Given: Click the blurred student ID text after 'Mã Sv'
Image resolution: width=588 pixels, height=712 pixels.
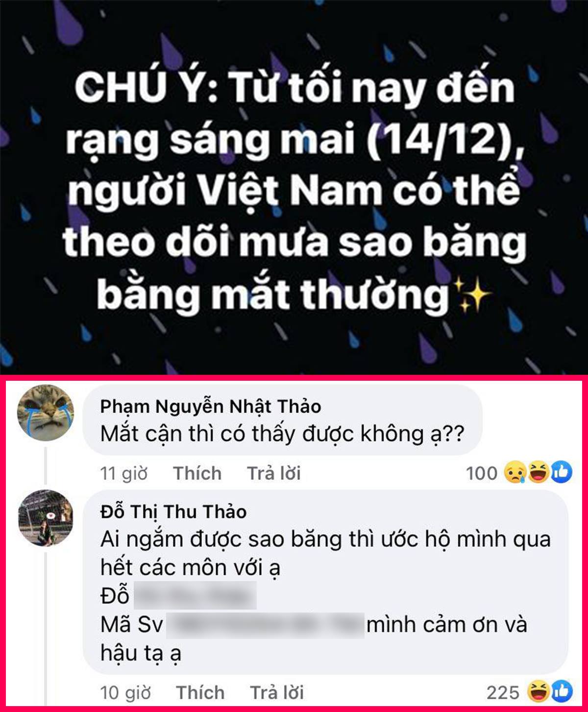Looking at the screenshot, I should pyautogui.click(x=265, y=625).
